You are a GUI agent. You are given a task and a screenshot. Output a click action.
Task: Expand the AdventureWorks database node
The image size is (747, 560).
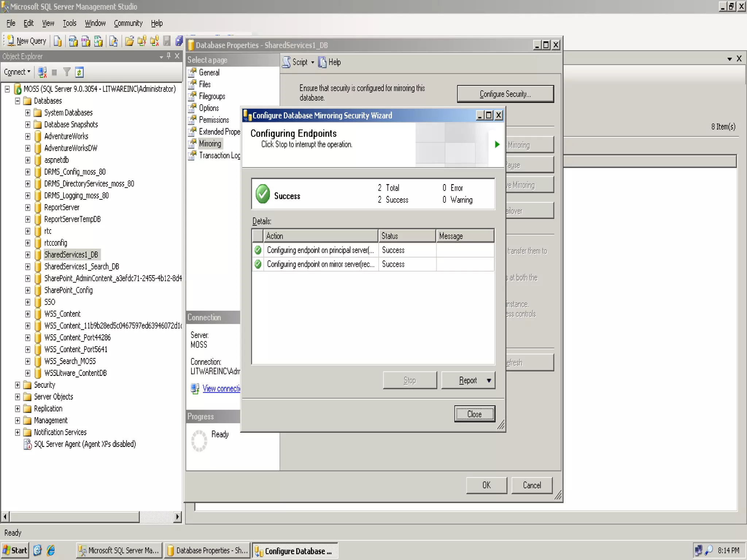click(x=28, y=136)
